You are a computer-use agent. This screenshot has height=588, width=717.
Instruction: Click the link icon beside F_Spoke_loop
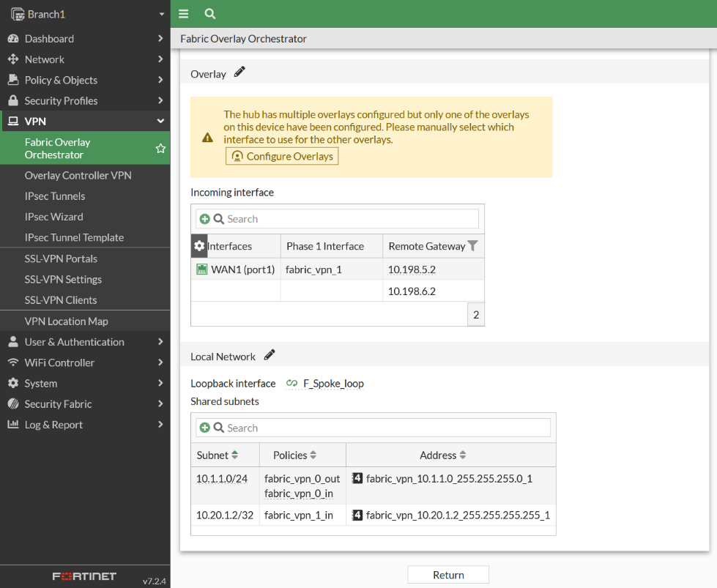[291, 382]
